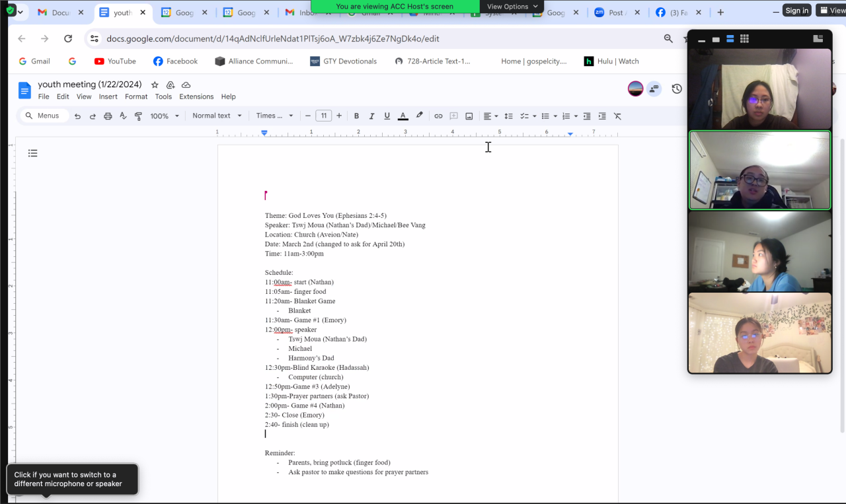Open the Extensions menu
The width and height of the screenshot is (846, 504).
pos(196,96)
